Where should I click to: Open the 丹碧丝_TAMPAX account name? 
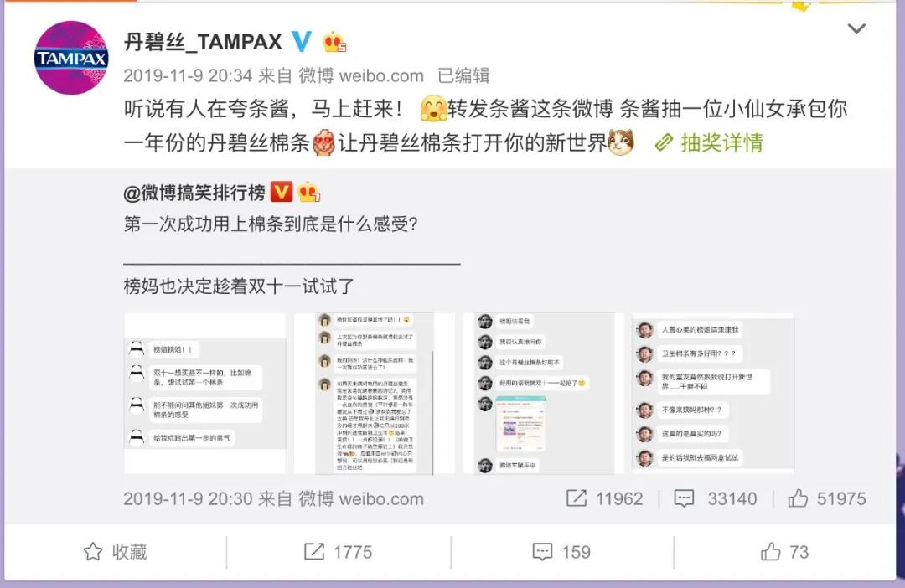pos(203,42)
